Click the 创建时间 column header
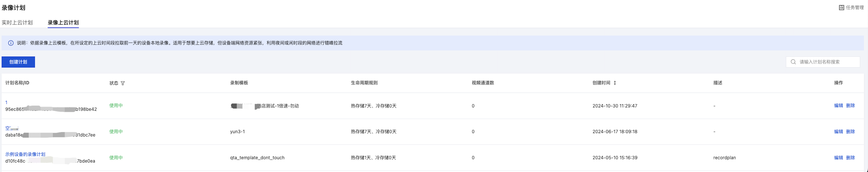The width and height of the screenshot is (868, 172). 601,83
